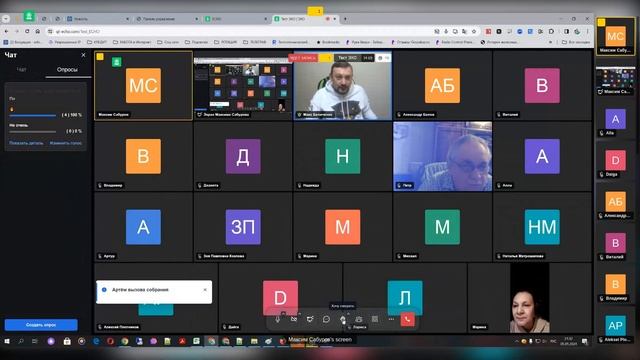Switch to the second browser tab
640x360 pixels.
click(167, 19)
